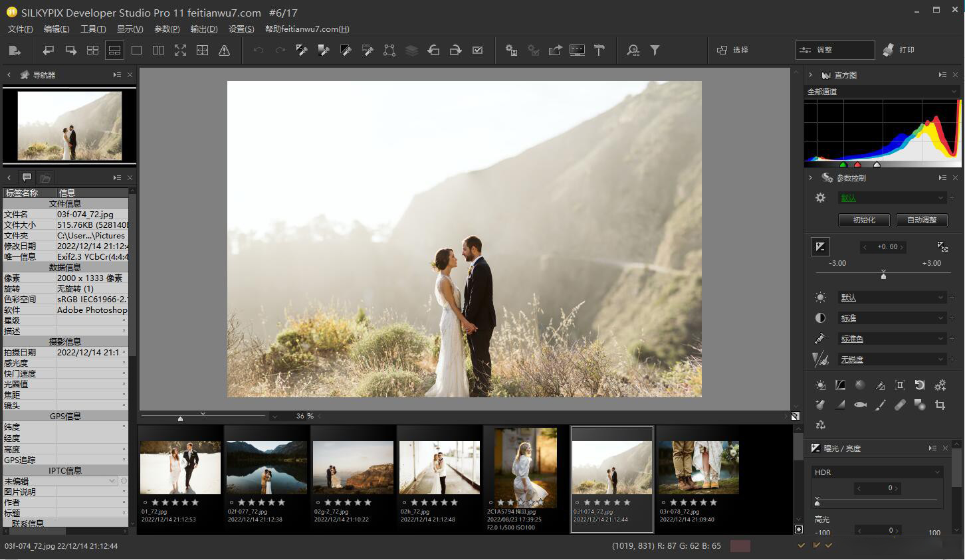Screen dimensions: 965x560
Task: Open the loupe magnifier tool on the toolbar
Action: [x=633, y=50]
